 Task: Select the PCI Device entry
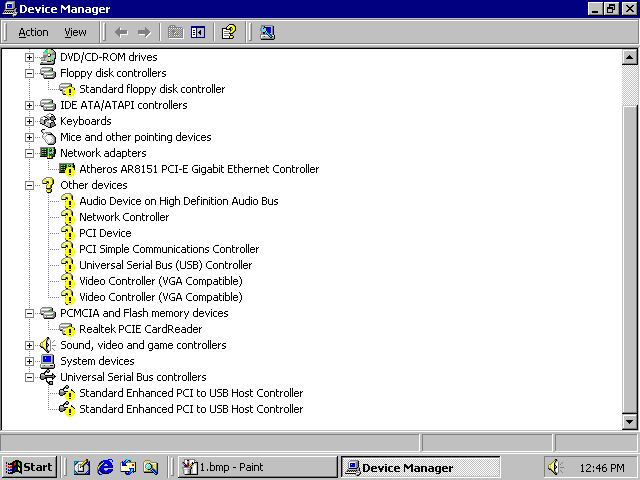[105, 233]
